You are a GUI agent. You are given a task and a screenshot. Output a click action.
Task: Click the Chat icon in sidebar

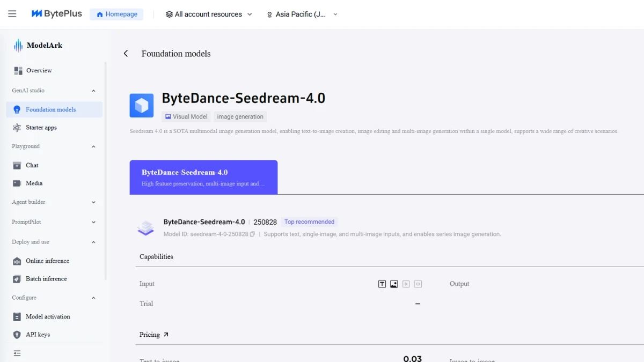click(x=17, y=165)
